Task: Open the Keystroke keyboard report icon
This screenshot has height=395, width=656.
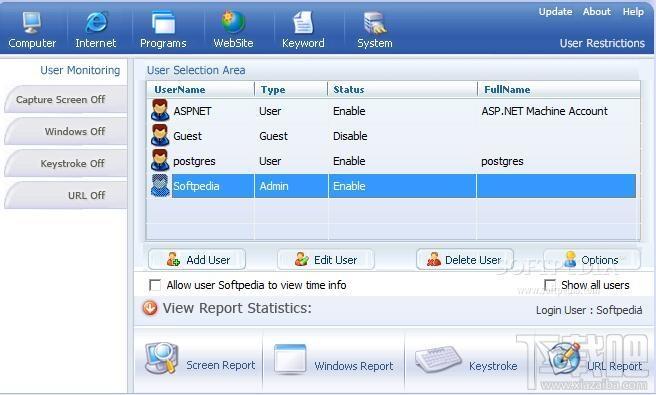Action: (438, 359)
